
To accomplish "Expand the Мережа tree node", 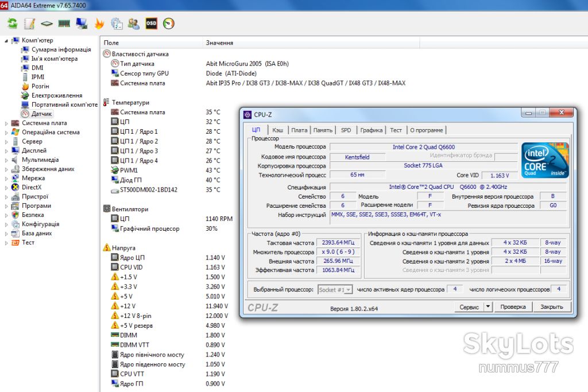I will coord(6,178).
